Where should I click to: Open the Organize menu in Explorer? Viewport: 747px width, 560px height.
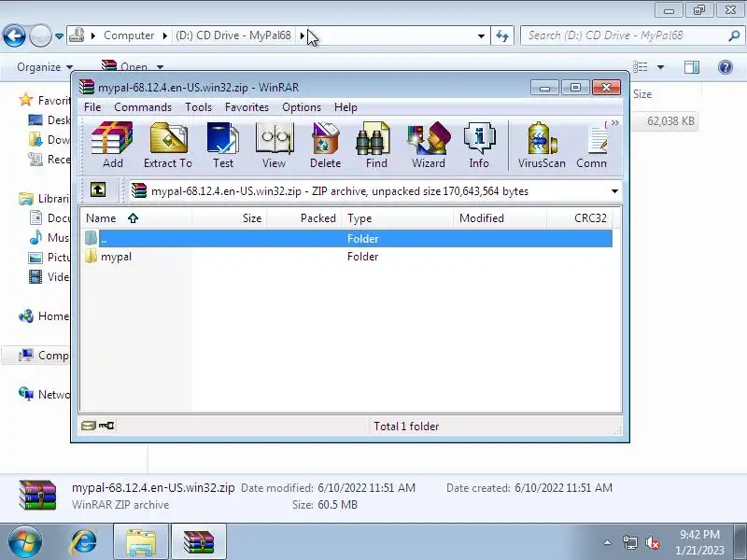click(x=45, y=67)
